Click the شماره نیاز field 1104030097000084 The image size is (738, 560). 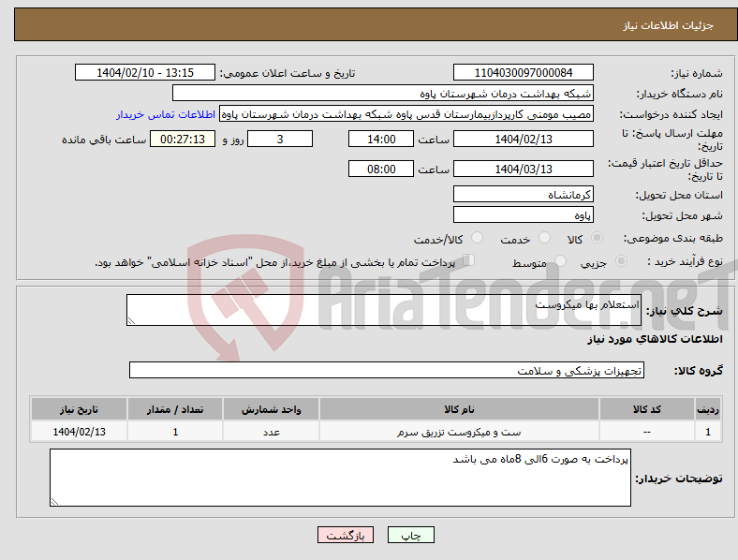[x=523, y=72]
